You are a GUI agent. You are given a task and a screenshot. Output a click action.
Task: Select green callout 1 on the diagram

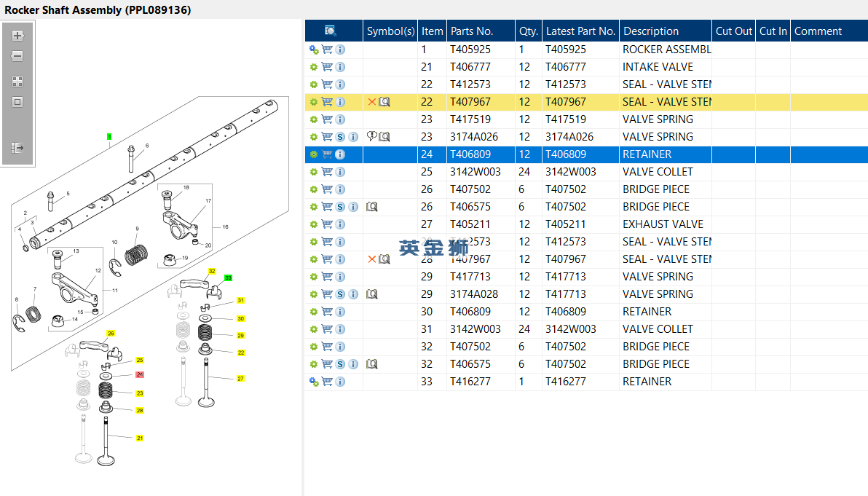109,136
